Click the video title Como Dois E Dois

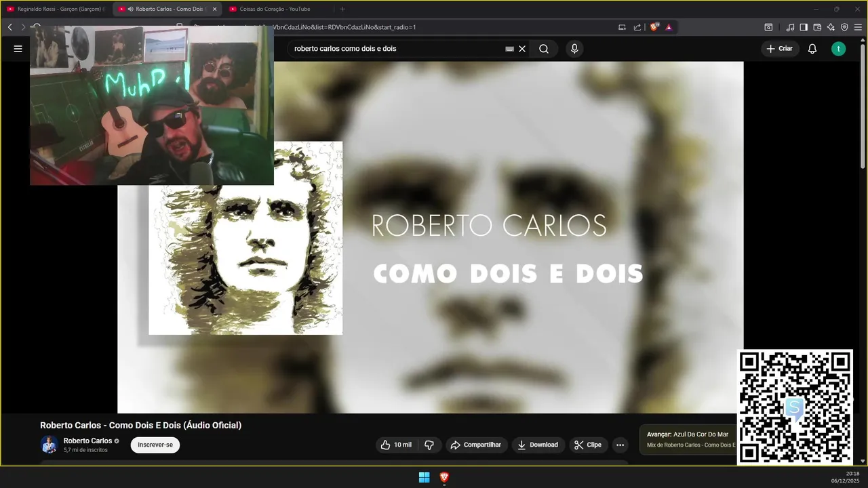click(140, 425)
